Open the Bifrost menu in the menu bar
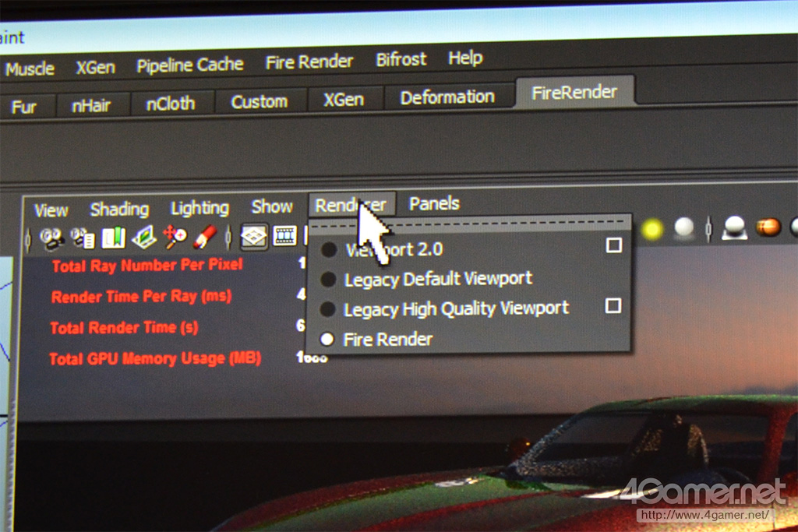798x532 pixels. [401, 59]
